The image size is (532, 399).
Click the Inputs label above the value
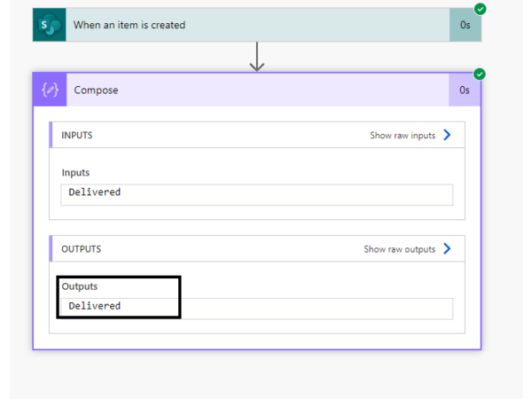click(x=75, y=173)
